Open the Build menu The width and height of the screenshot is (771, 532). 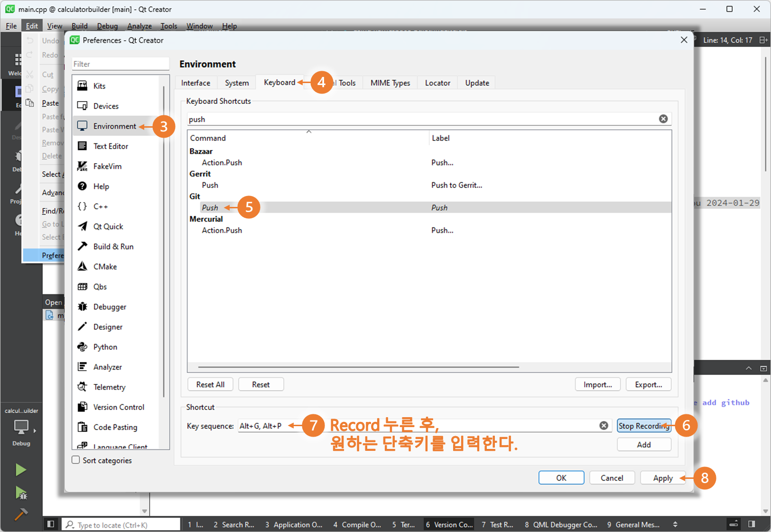(x=79, y=26)
